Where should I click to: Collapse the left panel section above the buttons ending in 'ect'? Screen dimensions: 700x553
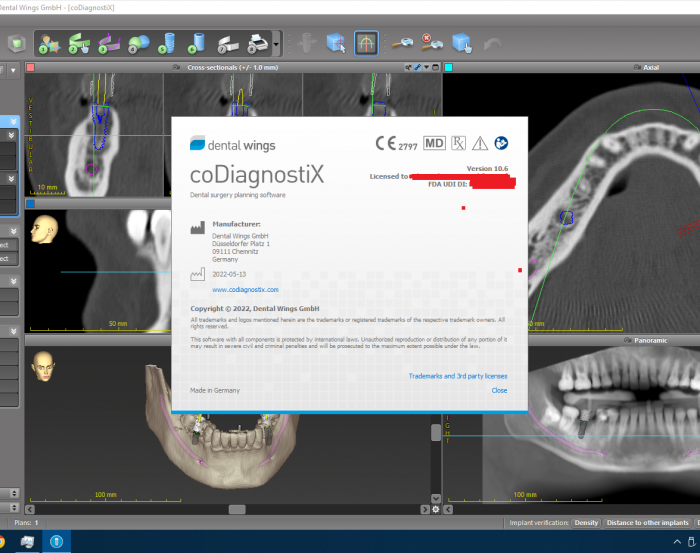point(13,231)
